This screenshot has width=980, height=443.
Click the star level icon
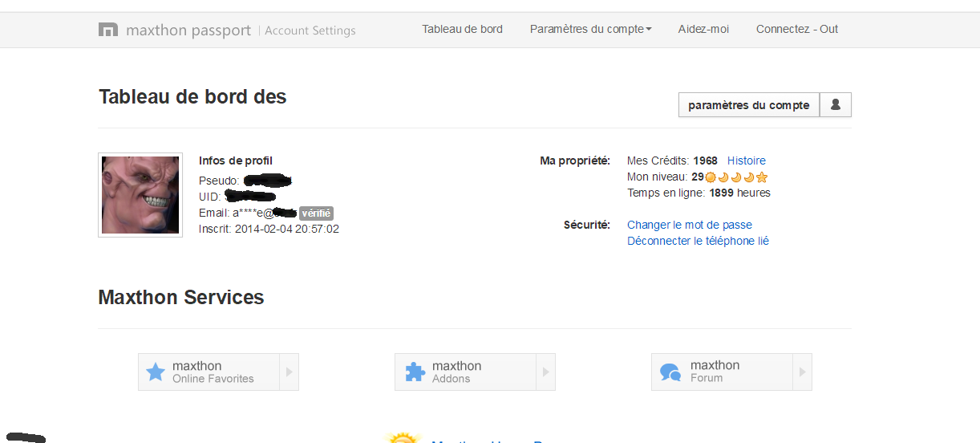tap(762, 177)
